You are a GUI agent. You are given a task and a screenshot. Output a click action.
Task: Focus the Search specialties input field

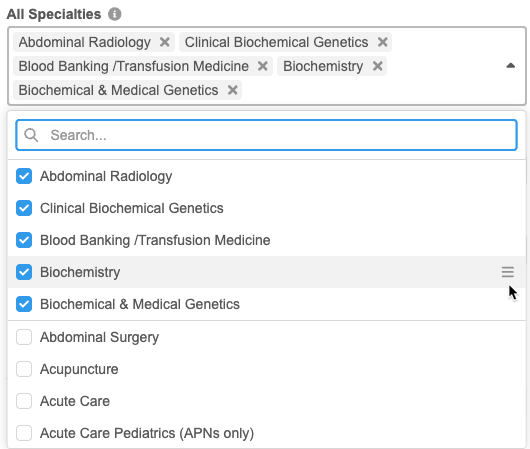(x=266, y=135)
